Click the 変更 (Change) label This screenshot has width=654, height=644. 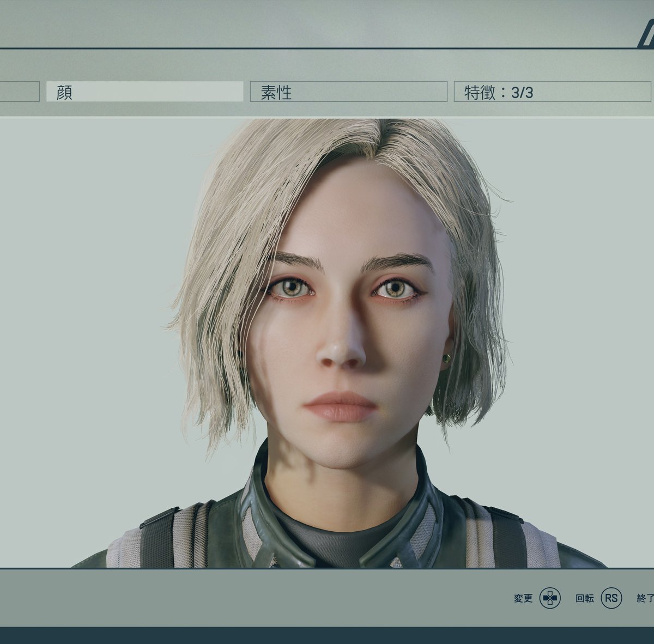click(523, 598)
